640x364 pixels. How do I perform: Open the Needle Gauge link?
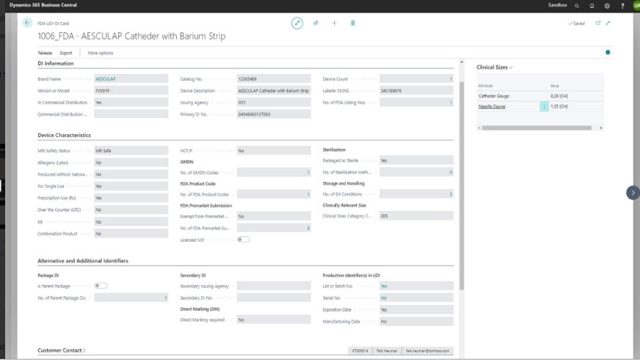coord(492,107)
